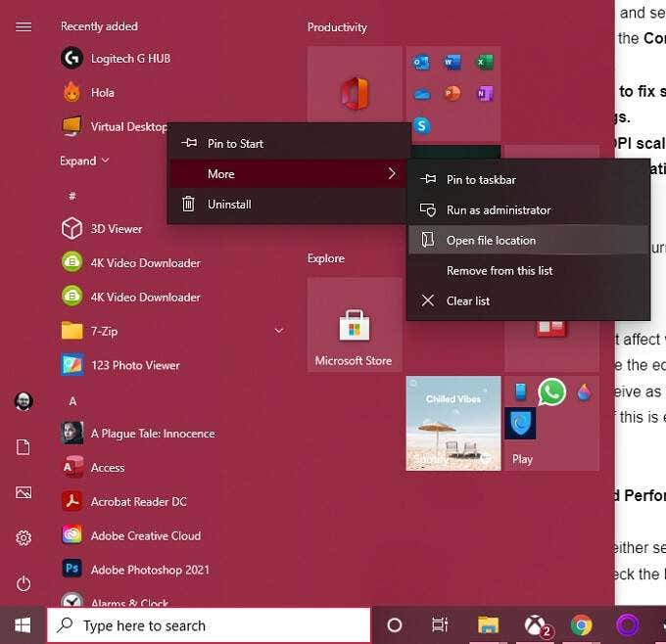Open the More submenu arrow
Viewport: 666px width, 644px height.
coord(391,173)
